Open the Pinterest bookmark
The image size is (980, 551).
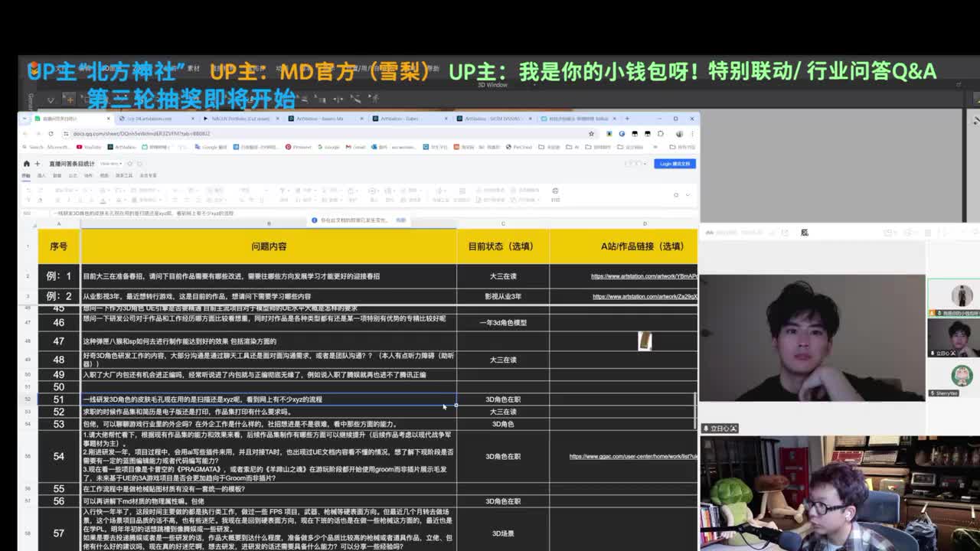tap(299, 147)
